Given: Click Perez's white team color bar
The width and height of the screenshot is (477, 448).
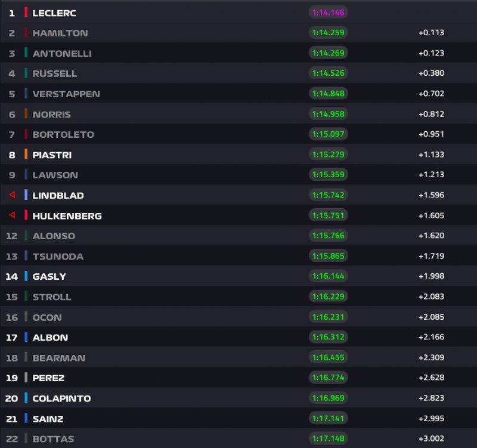Looking at the screenshot, I should 26,378.
